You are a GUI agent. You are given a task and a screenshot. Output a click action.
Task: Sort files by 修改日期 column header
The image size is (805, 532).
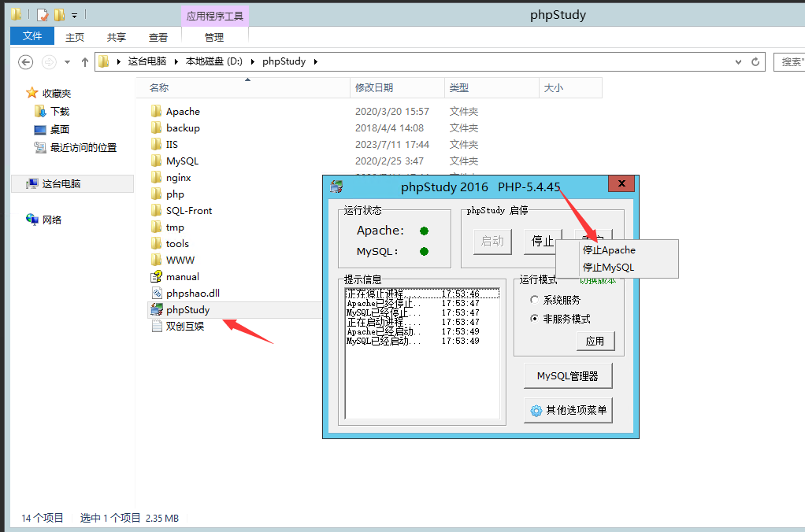point(374,88)
